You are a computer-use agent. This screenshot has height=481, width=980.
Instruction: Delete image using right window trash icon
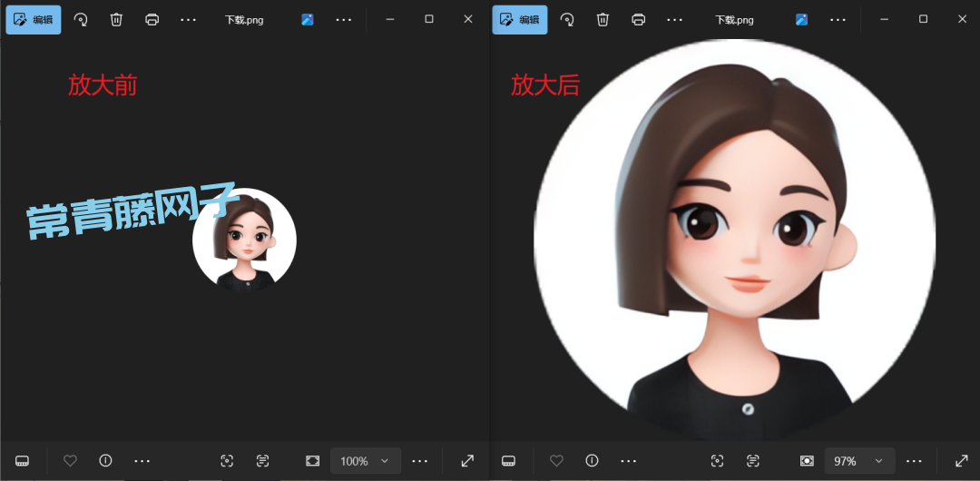click(x=603, y=19)
